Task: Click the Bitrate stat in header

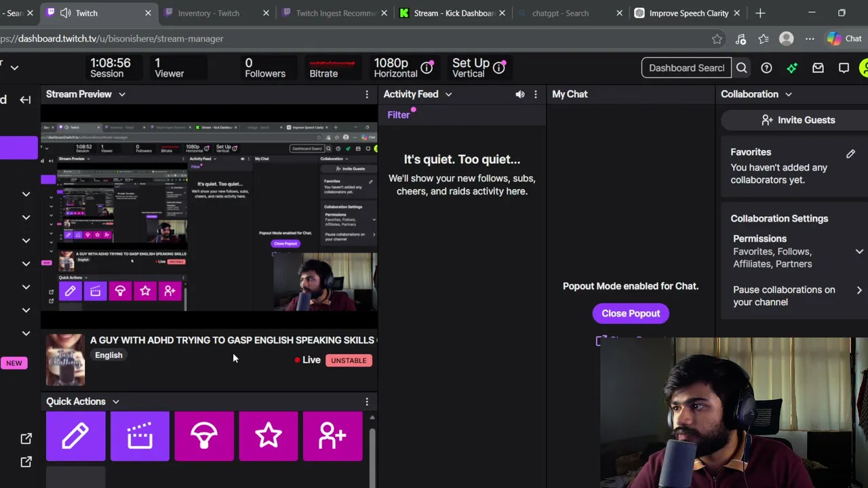Action: point(332,68)
